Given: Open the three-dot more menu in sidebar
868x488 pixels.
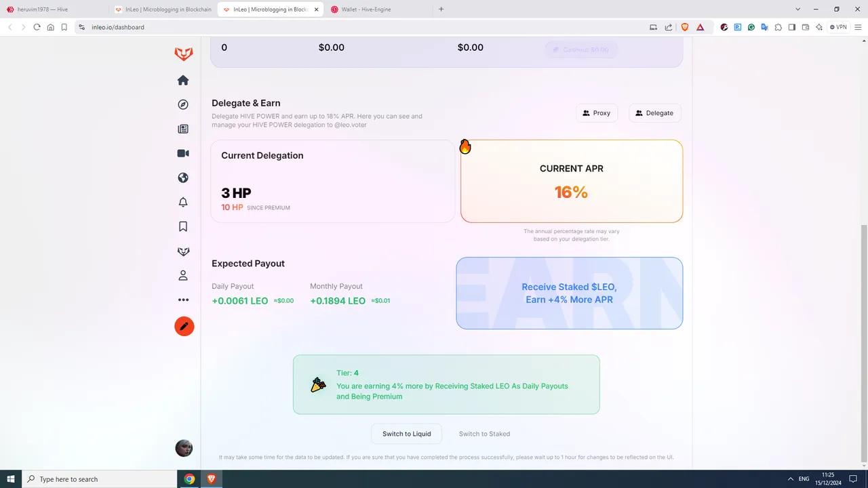Looking at the screenshot, I should click(x=183, y=300).
